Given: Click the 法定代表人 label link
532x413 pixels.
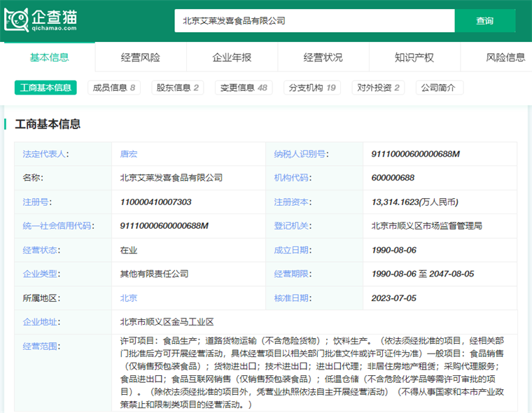Looking at the screenshot, I should (44, 154).
